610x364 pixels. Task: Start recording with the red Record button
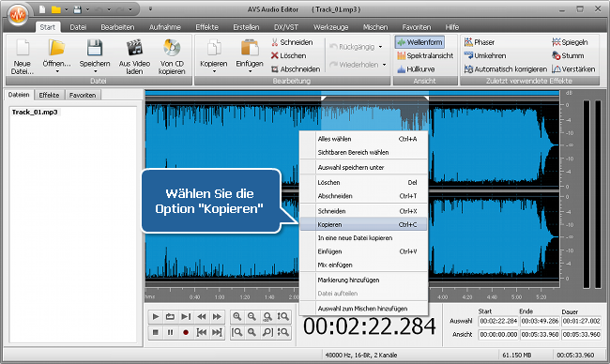(x=186, y=332)
